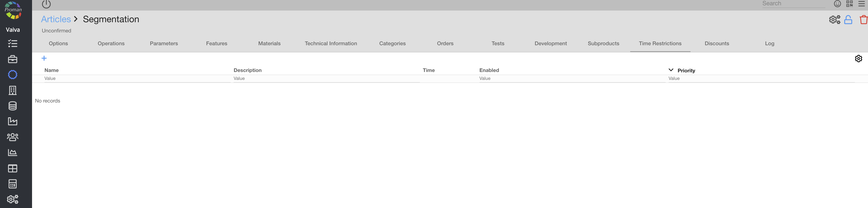Toggle the blue unlock padlock icon

click(848, 20)
